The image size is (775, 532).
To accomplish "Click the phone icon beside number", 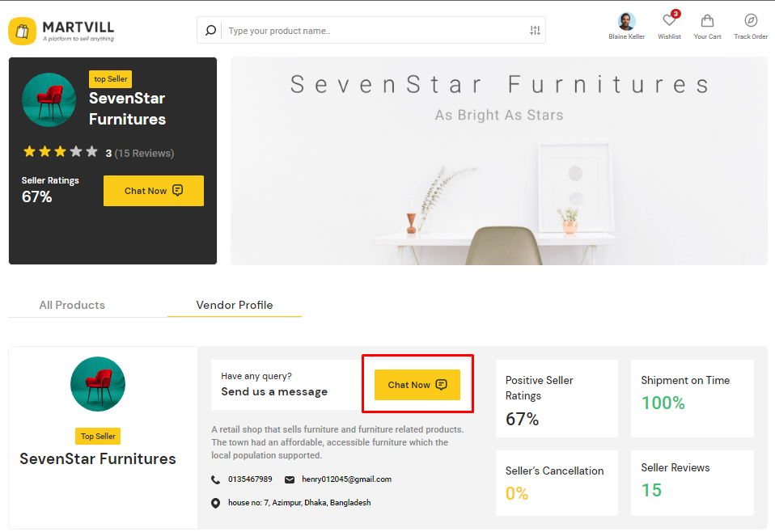I will pos(215,479).
